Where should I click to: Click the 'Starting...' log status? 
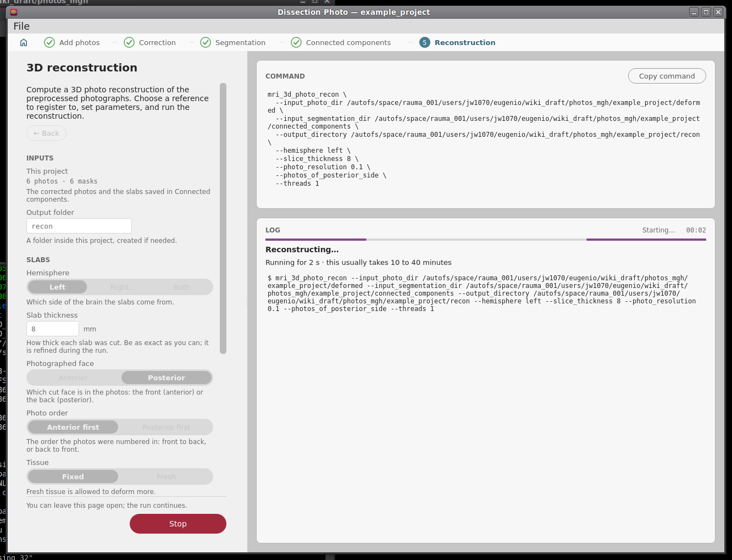[658, 230]
